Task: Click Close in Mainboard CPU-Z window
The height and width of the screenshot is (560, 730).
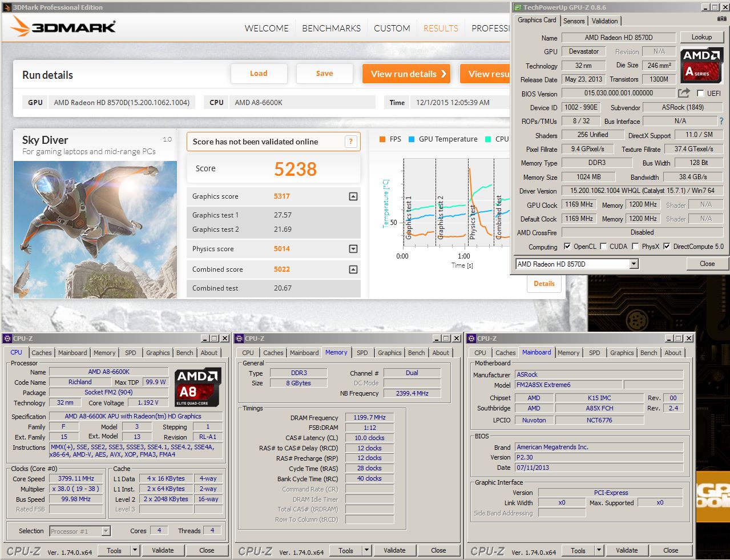Action: pyautogui.click(x=671, y=550)
